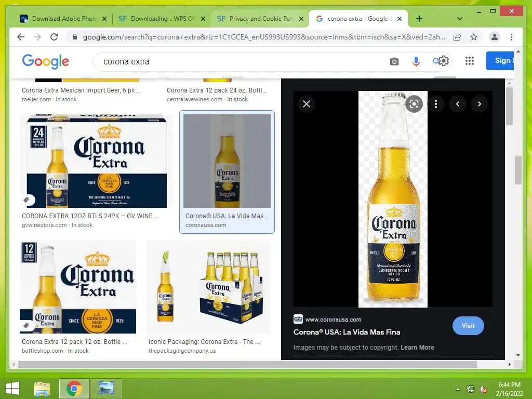Open the Learn More copyright link
Screen dimensions: 532x399
417,348
